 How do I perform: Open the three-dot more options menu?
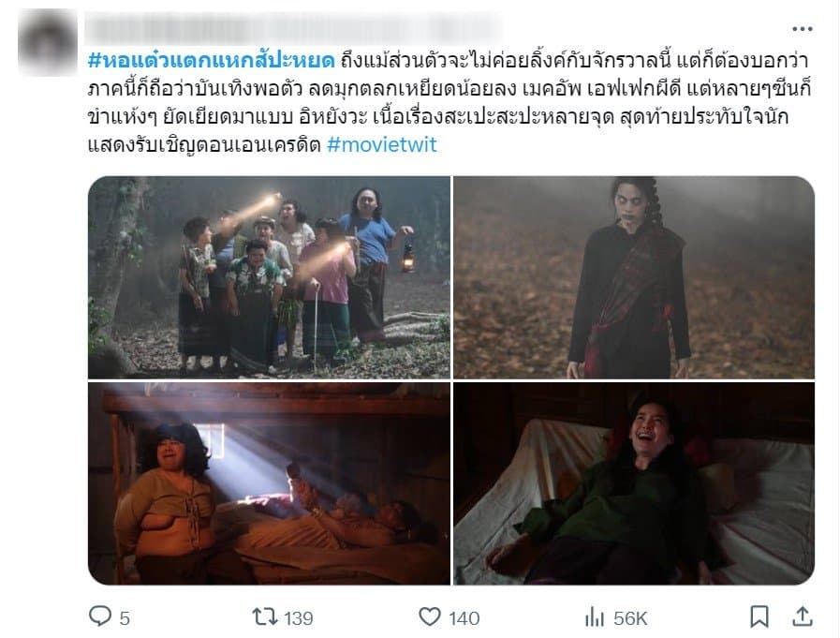point(802,29)
